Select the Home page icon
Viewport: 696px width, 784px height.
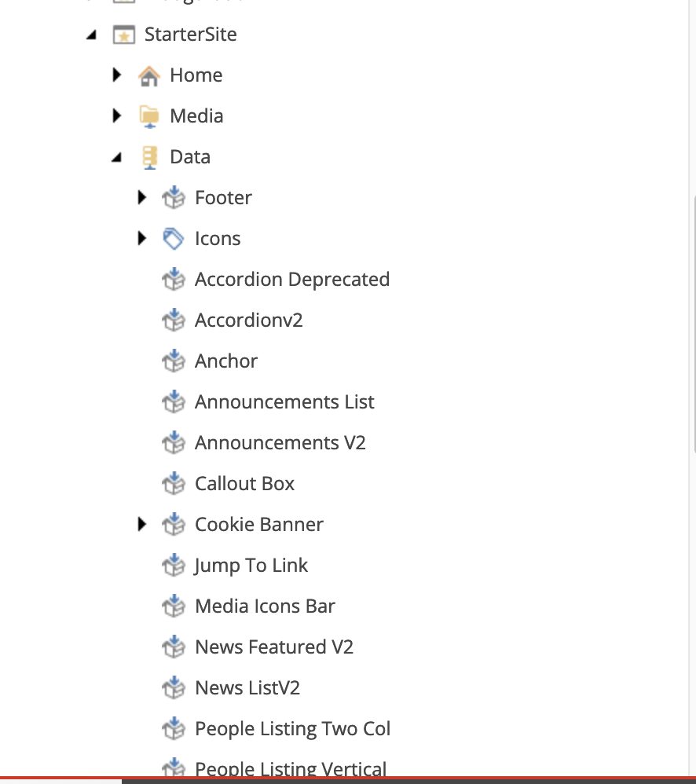149,75
